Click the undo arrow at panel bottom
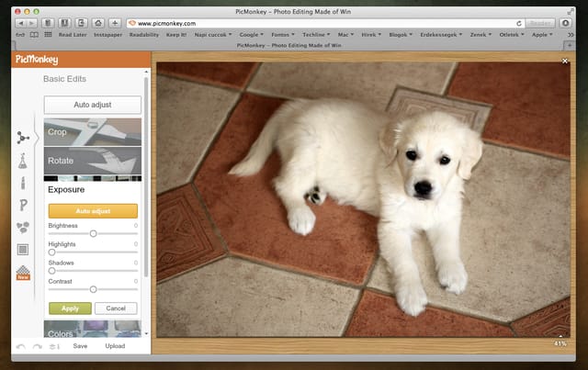The width and height of the screenshot is (588, 370). 20,346
